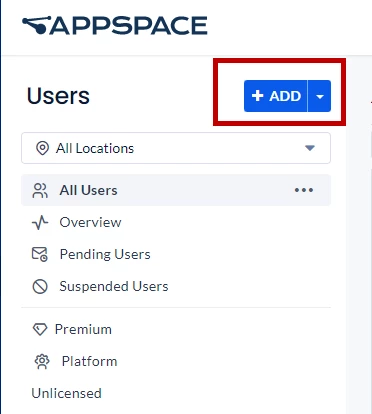372x414 pixels.
Task: Click the Premium diamond icon
Action: [x=40, y=329]
